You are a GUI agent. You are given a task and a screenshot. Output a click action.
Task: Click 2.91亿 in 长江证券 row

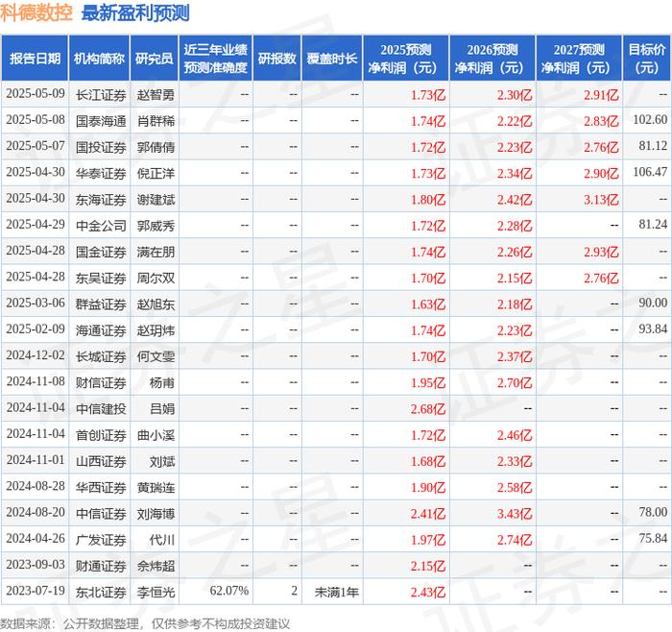601,95
